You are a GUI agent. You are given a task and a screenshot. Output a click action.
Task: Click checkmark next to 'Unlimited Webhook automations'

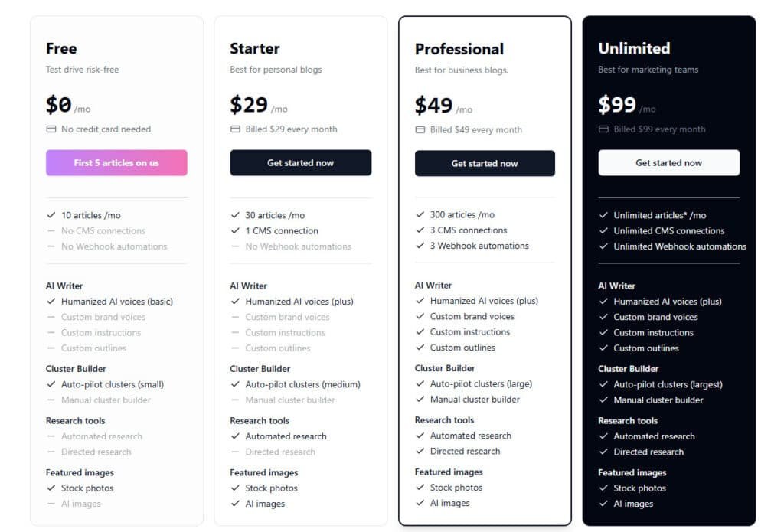(x=603, y=246)
